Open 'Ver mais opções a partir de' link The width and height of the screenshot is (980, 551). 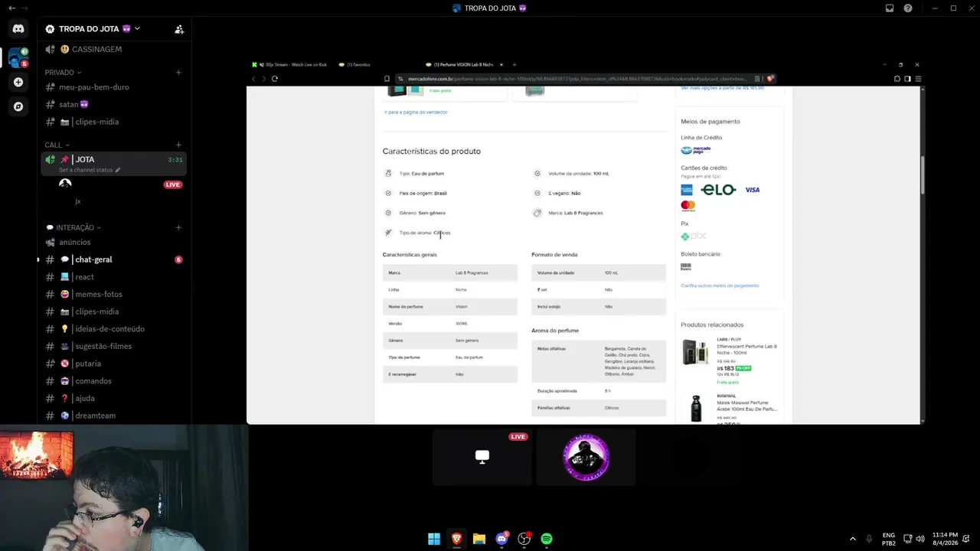(722, 88)
